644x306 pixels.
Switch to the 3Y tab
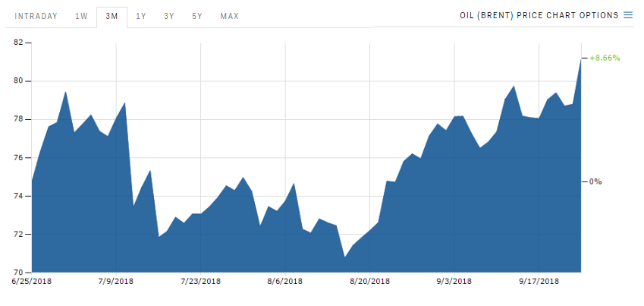click(x=169, y=17)
